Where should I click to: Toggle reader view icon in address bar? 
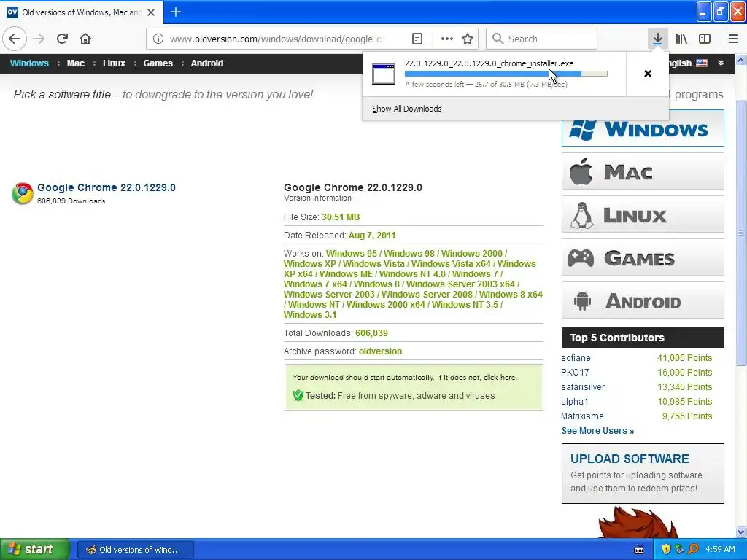coord(417,39)
